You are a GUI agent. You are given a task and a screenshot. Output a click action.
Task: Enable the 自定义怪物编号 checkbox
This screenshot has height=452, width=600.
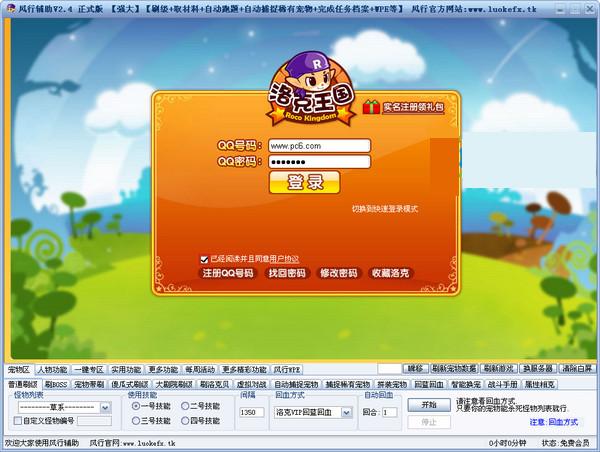18,421
